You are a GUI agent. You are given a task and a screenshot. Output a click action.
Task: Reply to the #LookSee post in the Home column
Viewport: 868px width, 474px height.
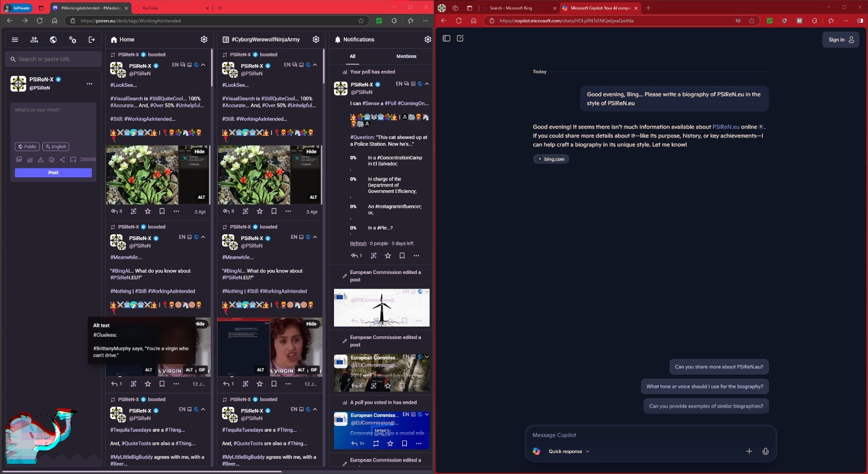tap(116, 211)
